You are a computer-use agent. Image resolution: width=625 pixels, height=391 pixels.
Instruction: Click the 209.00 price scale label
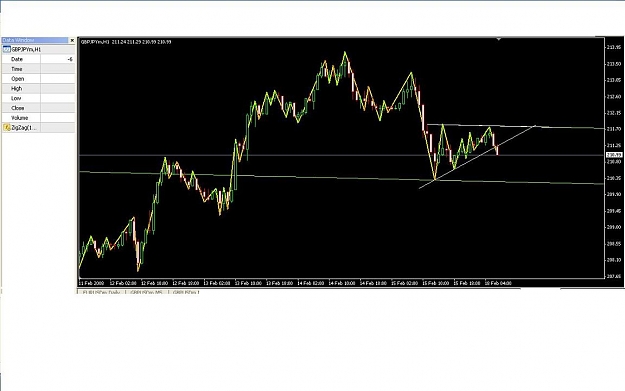pos(614,227)
